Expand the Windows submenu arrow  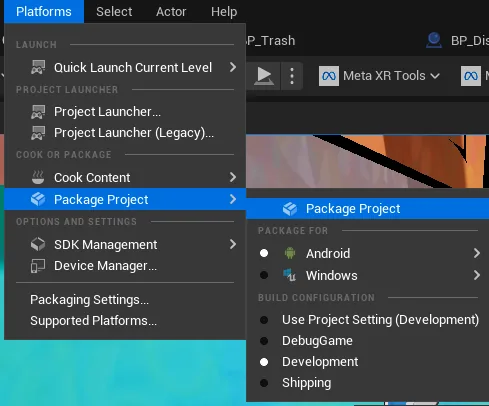477,275
